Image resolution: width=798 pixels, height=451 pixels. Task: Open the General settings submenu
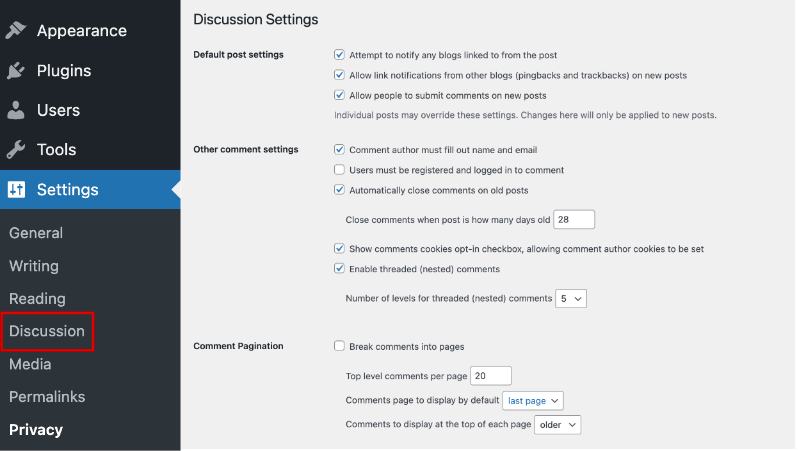point(36,233)
